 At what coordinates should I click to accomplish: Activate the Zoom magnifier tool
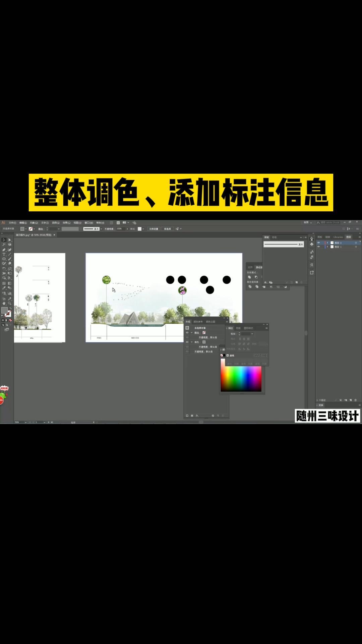[x=10, y=303]
